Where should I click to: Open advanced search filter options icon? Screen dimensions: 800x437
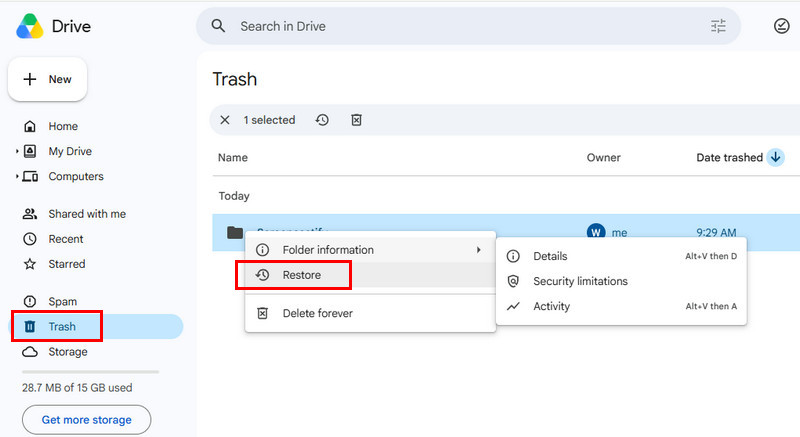(718, 26)
